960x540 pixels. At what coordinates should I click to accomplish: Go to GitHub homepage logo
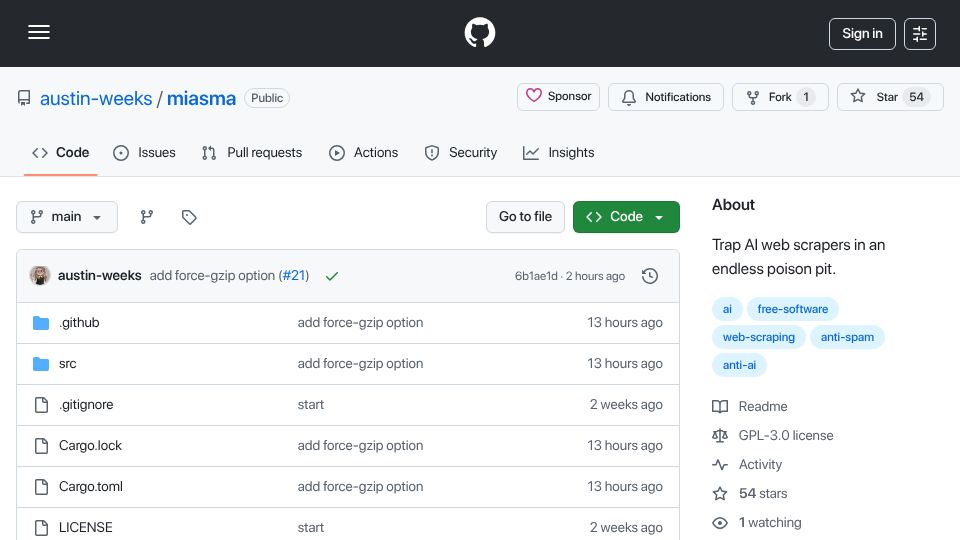coord(479,32)
